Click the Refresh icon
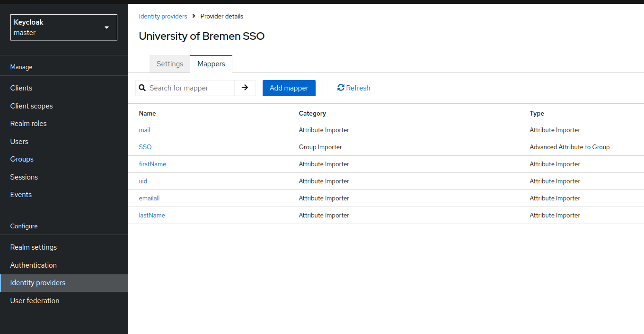Screen dimensions: 644x334 pyautogui.click(x=341, y=88)
